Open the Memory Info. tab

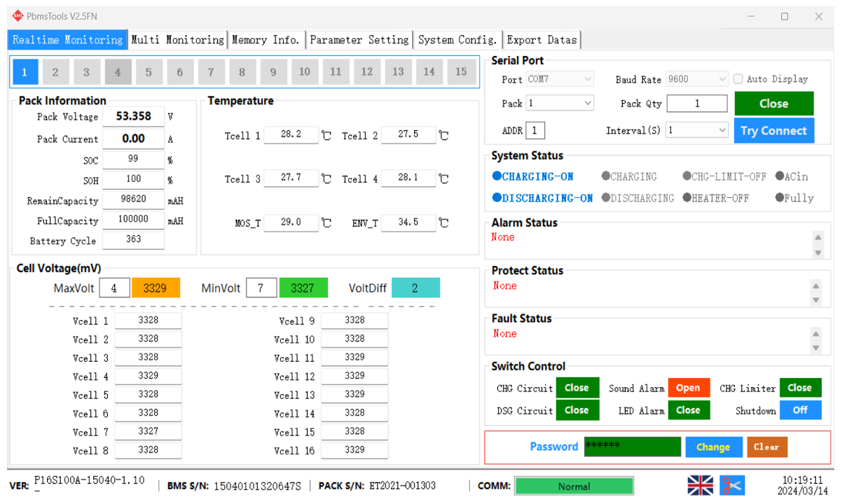pyautogui.click(x=266, y=40)
